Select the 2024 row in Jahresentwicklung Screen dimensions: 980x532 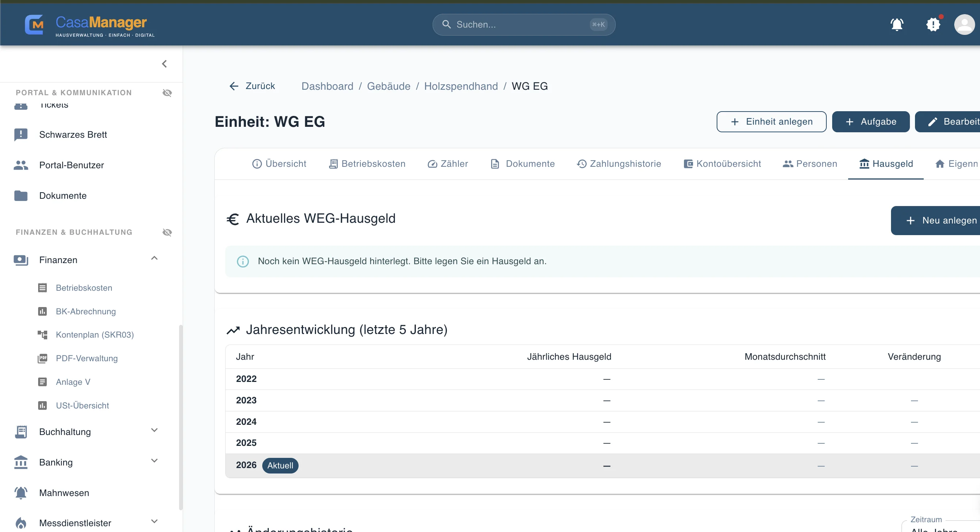[603, 422]
